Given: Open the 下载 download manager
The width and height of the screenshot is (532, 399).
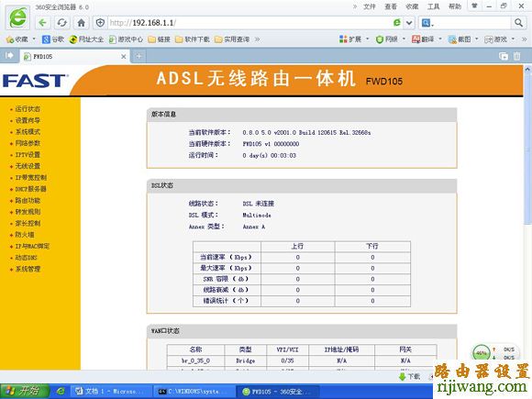Looking at the screenshot, I should pos(409,376).
